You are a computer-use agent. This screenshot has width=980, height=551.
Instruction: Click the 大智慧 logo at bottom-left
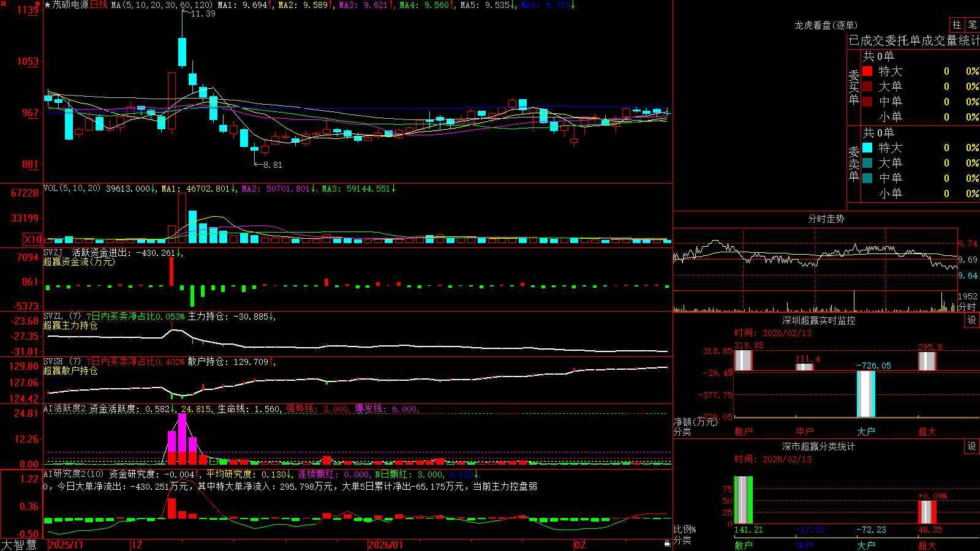(19, 544)
